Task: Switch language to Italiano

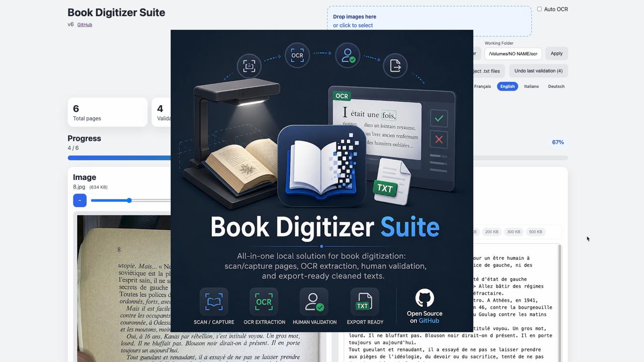Action: point(531,86)
